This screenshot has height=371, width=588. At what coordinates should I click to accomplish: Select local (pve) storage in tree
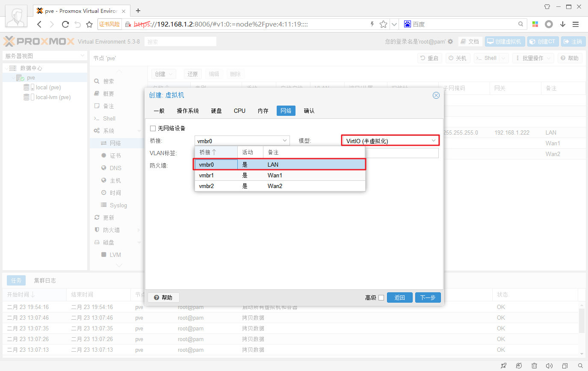48,88
